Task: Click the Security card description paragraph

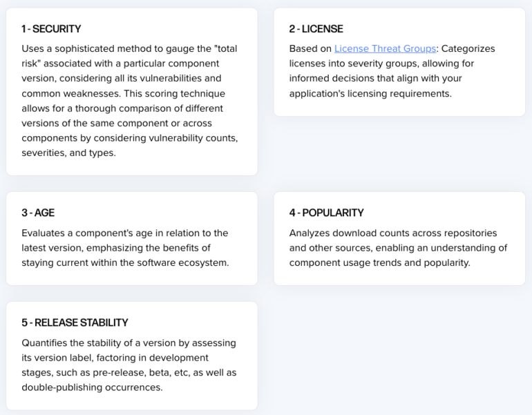Action: click(130, 101)
